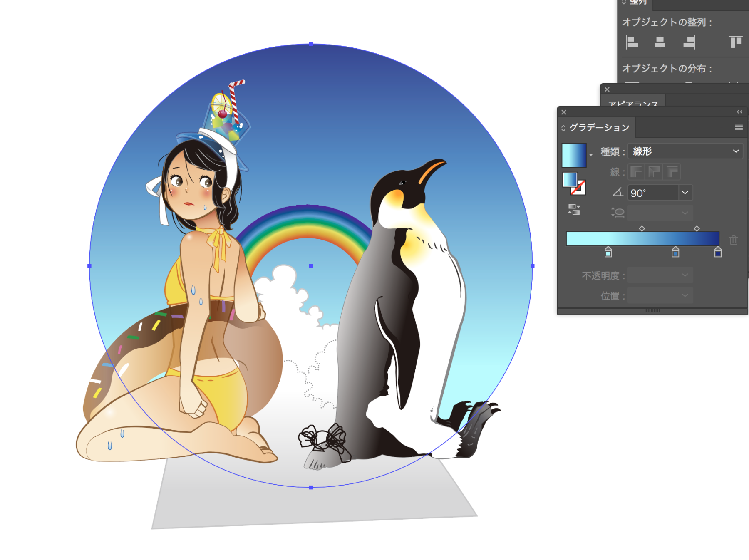Image resolution: width=749 pixels, height=560 pixels.
Task: Close the アピアランス panel
Action: pos(607,89)
